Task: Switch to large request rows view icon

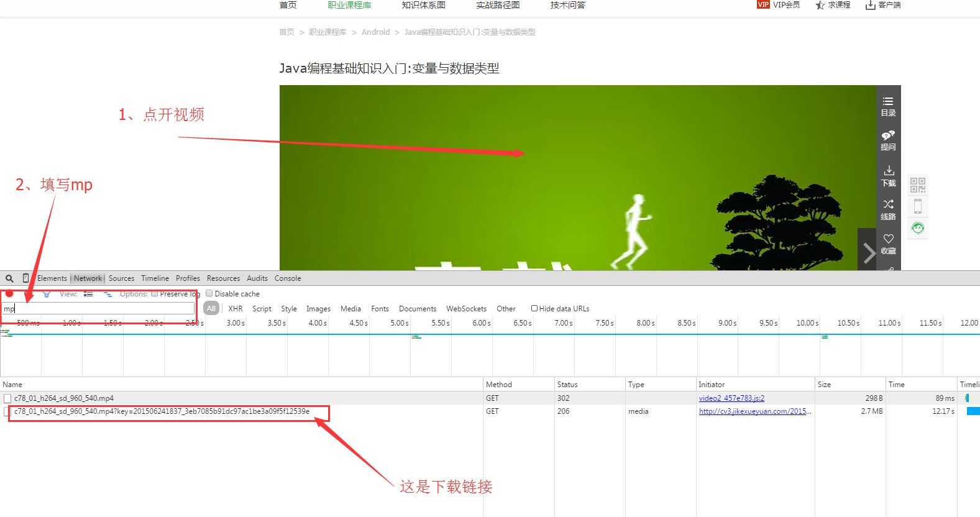Action: [88, 294]
